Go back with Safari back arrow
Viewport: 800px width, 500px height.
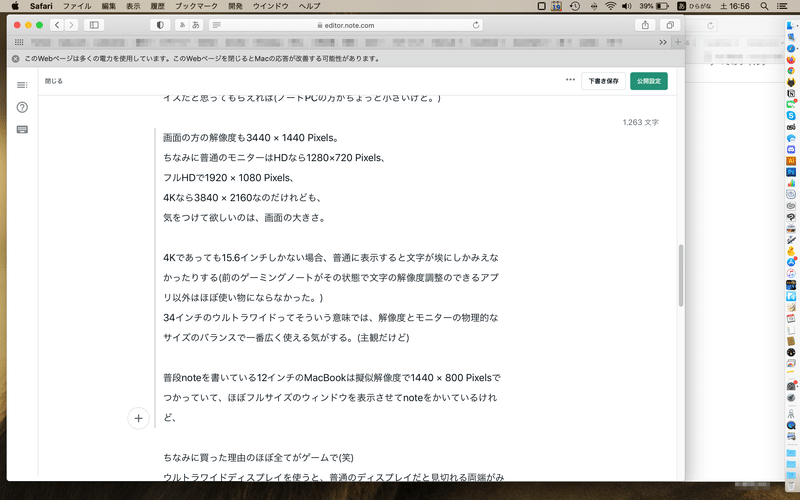point(57,25)
